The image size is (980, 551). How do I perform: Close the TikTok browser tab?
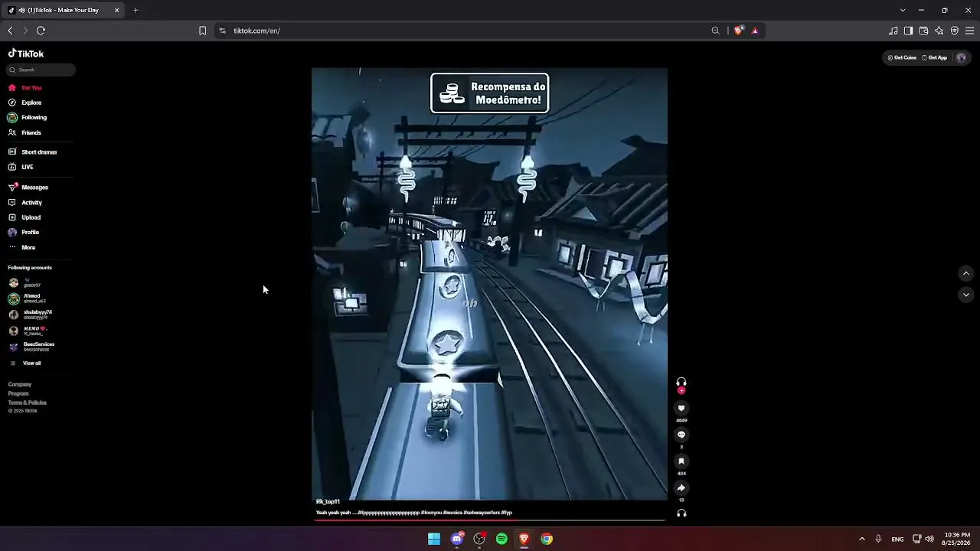[x=116, y=10]
